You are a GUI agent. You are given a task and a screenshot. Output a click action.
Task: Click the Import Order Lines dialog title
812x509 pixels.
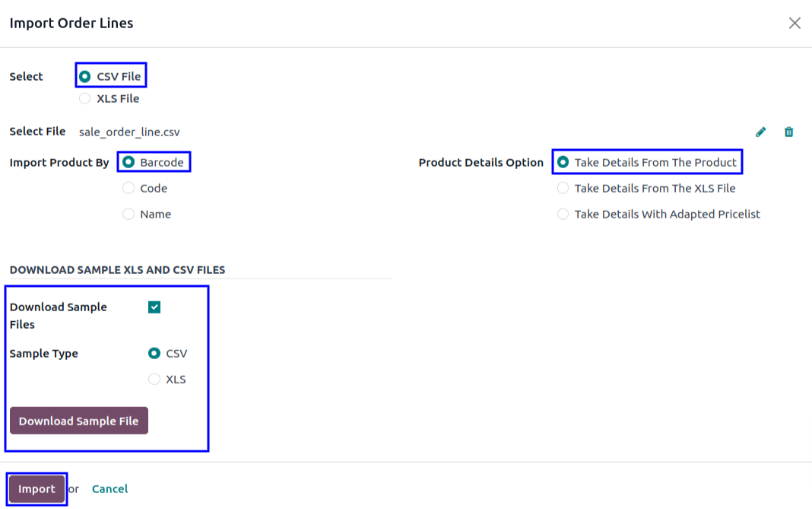tap(71, 23)
